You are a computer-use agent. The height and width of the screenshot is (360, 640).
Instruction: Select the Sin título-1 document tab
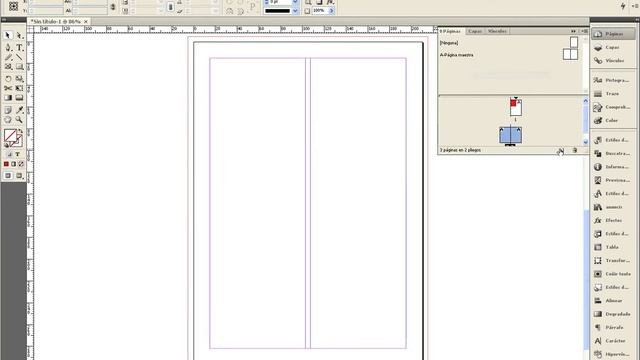[x=56, y=21]
